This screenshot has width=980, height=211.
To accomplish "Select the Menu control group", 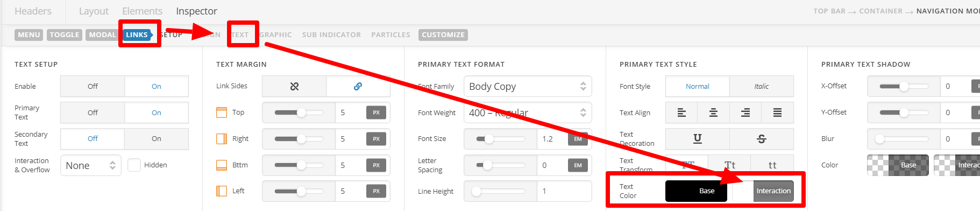I will 29,35.
